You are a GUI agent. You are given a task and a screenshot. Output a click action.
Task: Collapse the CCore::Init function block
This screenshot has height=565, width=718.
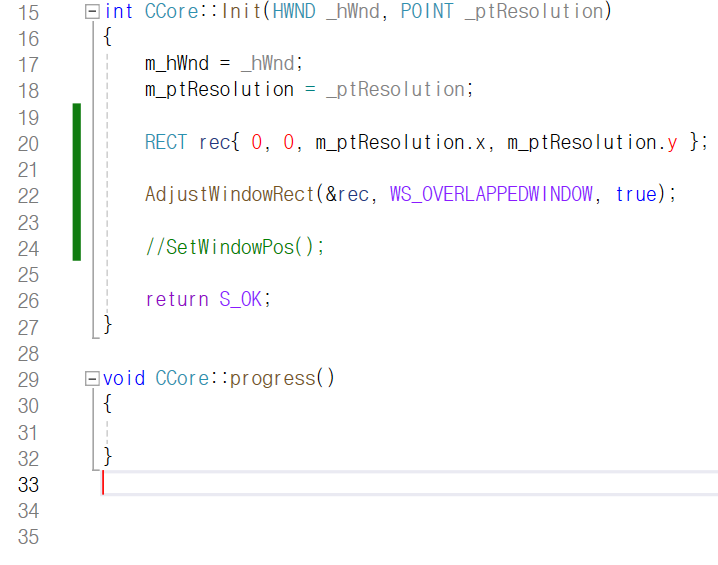92,11
